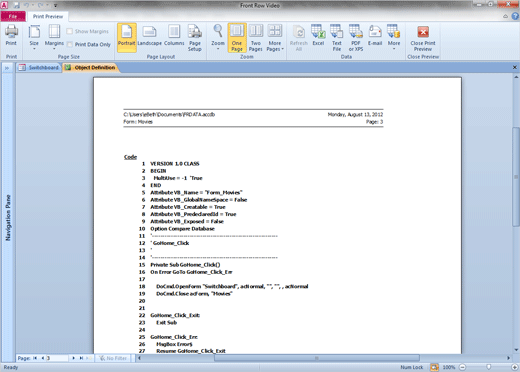Switch to Switchboard document tab

pos(39,68)
